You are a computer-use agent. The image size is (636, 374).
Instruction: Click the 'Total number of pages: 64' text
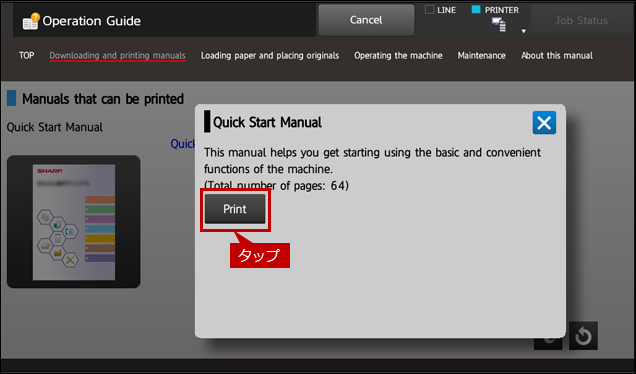pos(276,186)
